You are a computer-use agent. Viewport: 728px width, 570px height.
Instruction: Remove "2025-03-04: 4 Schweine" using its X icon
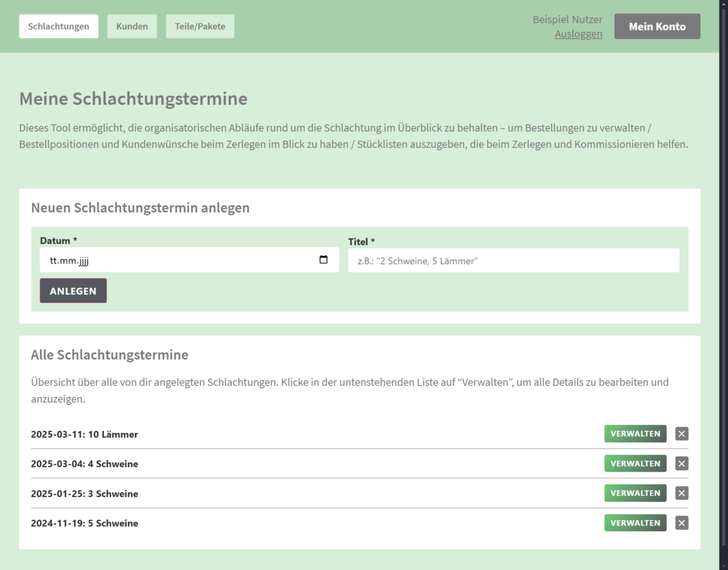tap(681, 463)
